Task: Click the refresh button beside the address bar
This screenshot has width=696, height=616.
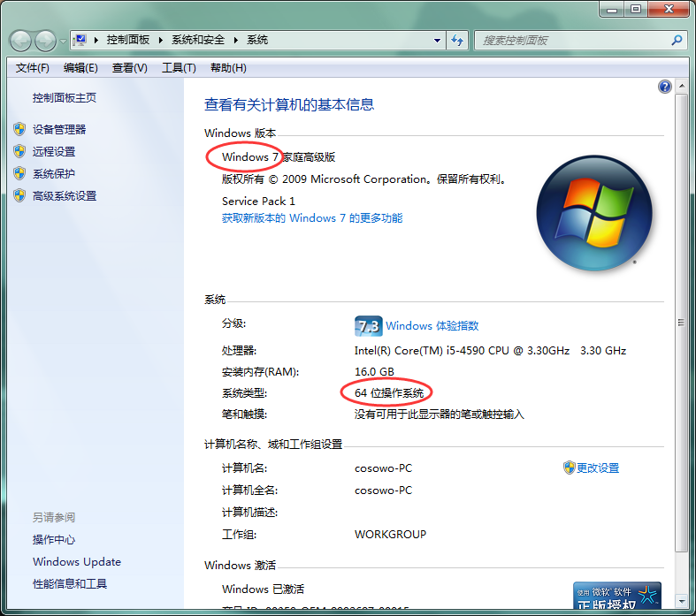Action: point(457,41)
